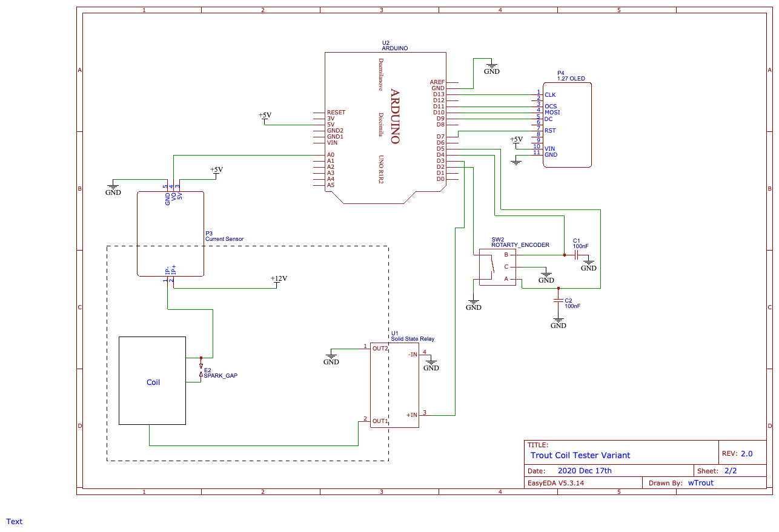This screenshot has height=532, width=779.
Task: Select the 2020 Dec 17th date field
Action: coord(585,471)
